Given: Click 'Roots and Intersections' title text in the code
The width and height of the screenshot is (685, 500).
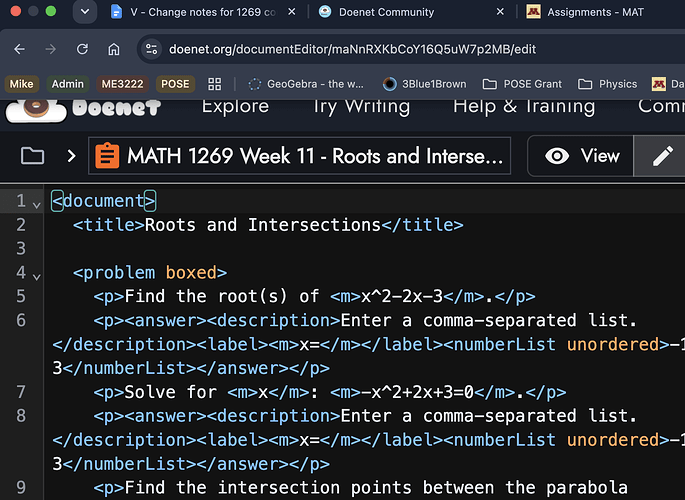Looking at the screenshot, I should (x=263, y=225).
